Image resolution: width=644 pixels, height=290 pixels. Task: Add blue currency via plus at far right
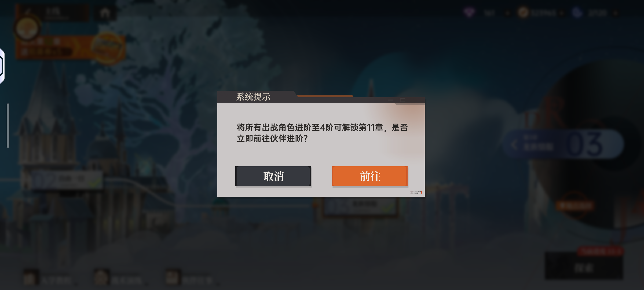pos(616,13)
